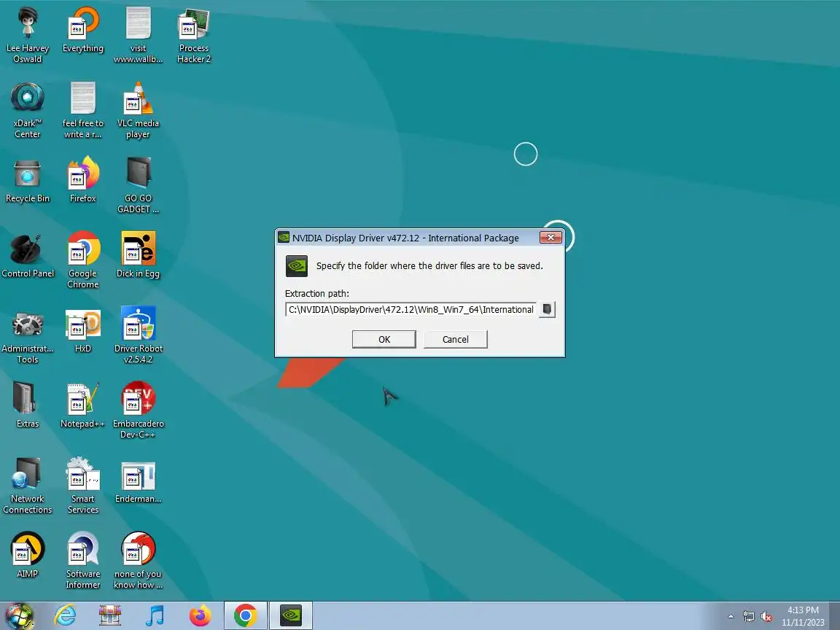
Task: Switch to Chrome on the taskbar
Action: [245, 615]
